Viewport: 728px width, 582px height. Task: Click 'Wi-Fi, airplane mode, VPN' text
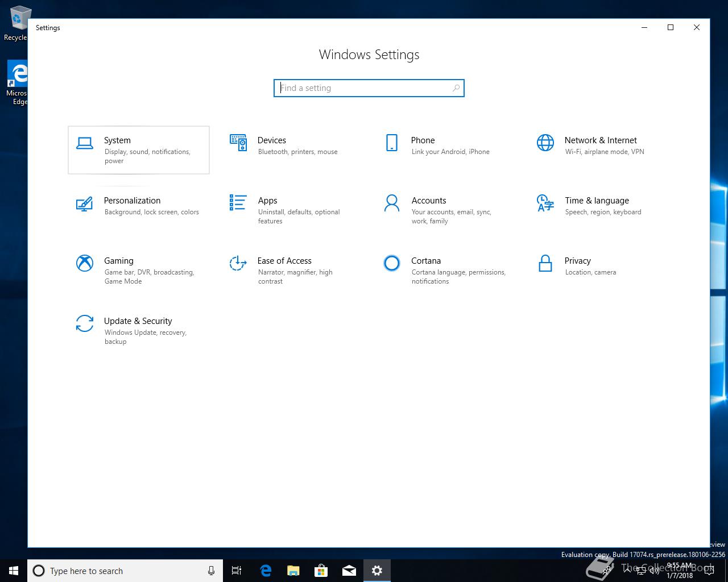click(x=605, y=152)
